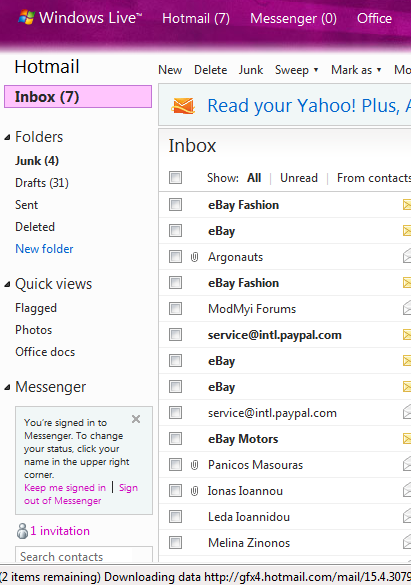Viewport: 414px width, 585px height.
Task: Click the read envelope icon on Leda Ioannidou row
Action: (x=407, y=517)
